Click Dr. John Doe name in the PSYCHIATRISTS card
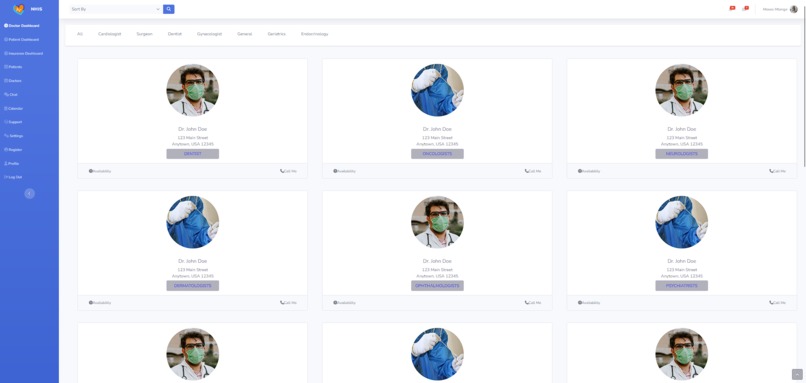Image resolution: width=806 pixels, height=383 pixels. click(682, 261)
